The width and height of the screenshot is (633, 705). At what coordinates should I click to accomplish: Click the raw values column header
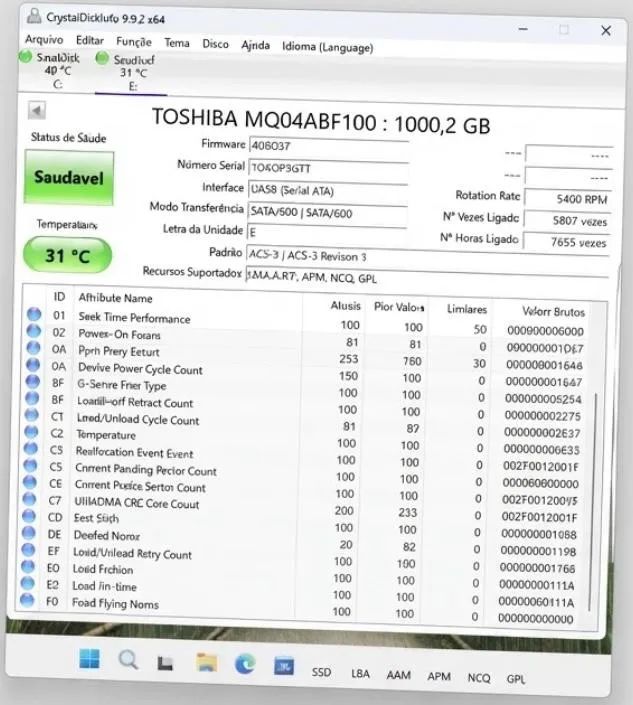click(x=553, y=312)
